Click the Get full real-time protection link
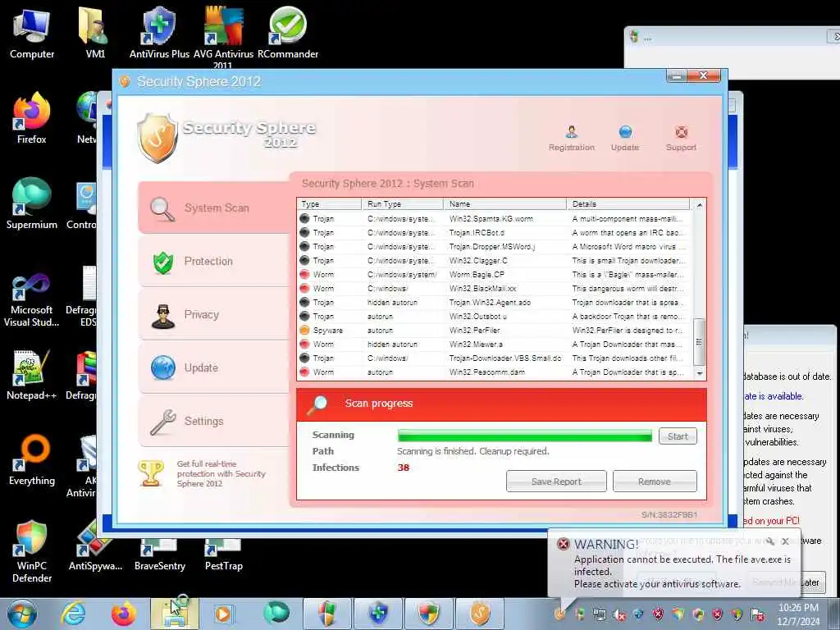This screenshot has height=630, width=840. (x=221, y=473)
